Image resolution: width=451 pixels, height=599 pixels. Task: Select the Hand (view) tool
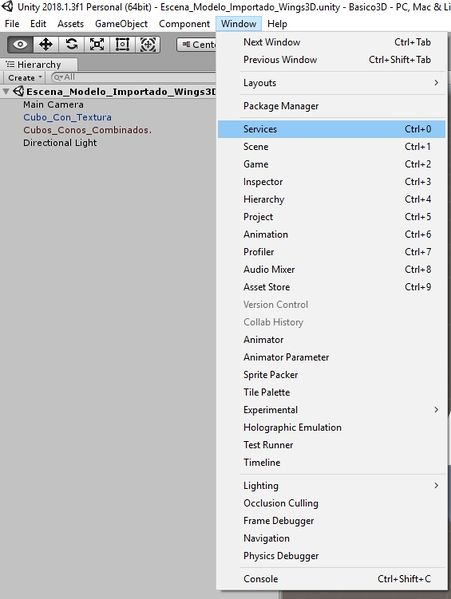(20, 45)
